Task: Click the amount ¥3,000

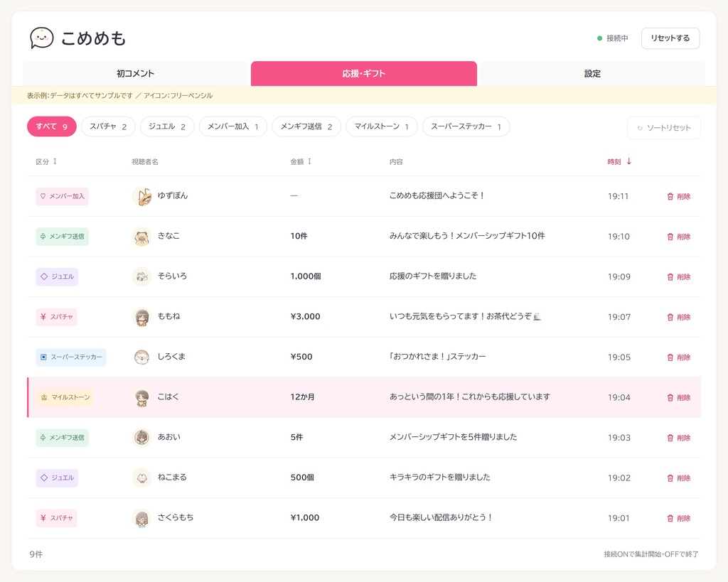Action: pos(306,316)
